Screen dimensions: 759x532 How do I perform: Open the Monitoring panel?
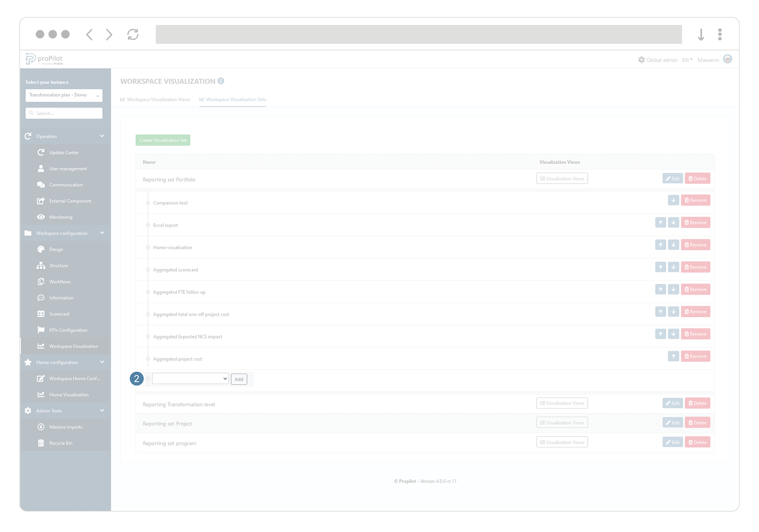41,217
